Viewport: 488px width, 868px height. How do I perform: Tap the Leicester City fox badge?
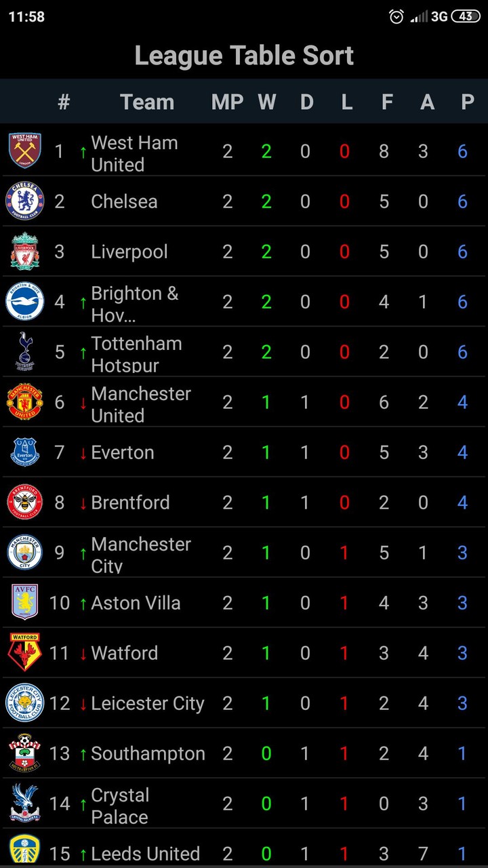pyautogui.click(x=25, y=703)
